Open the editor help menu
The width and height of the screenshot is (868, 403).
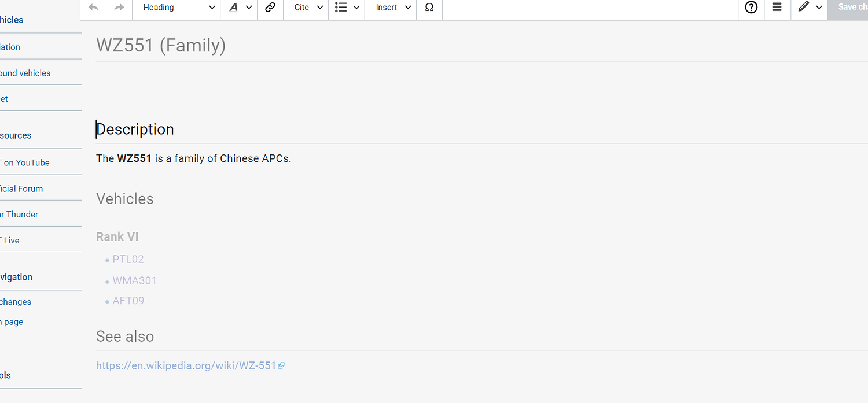[751, 7]
